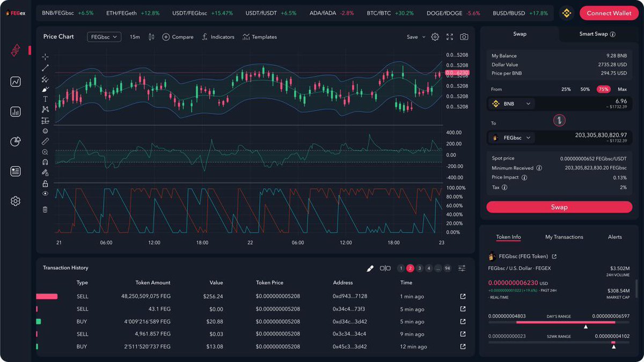This screenshot has height=362, width=644.
Task: Expand the Save dropdown arrow
Action: click(x=423, y=37)
